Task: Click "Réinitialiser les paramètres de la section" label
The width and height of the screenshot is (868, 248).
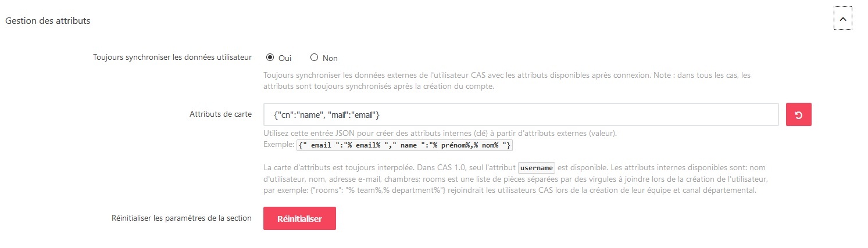Action: [181, 218]
